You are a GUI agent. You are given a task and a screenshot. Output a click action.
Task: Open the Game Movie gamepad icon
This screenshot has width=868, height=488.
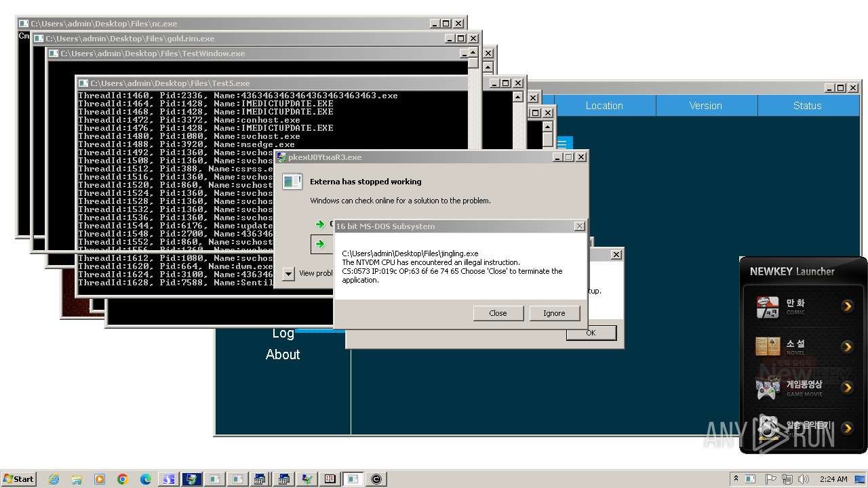768,388
